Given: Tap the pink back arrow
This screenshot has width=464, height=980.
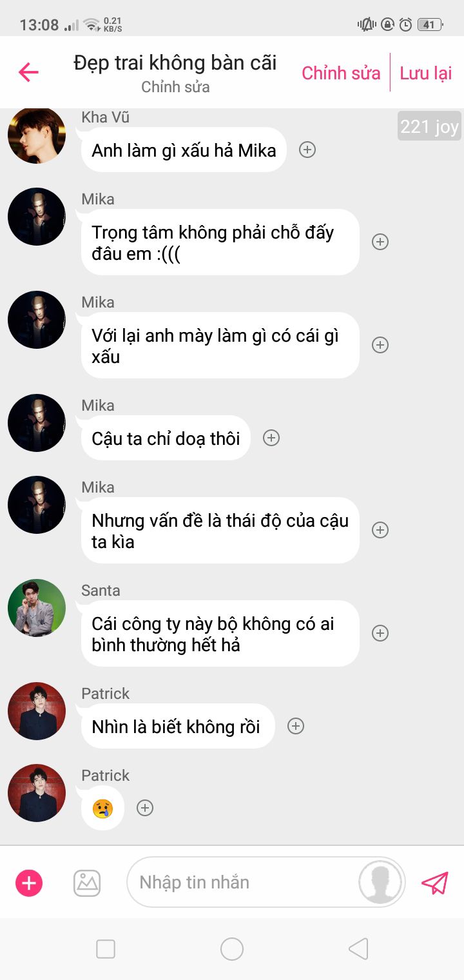Looking at the screenshot, I should click(x=28, y=72).
